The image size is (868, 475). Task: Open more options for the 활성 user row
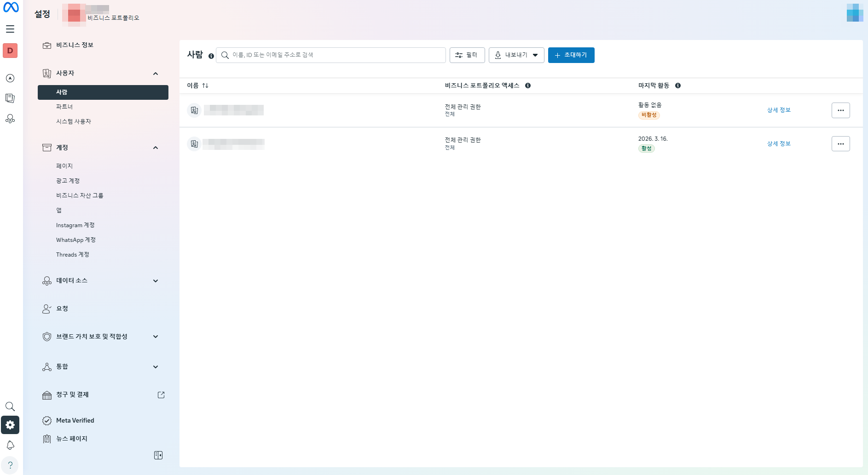(841, 144)
